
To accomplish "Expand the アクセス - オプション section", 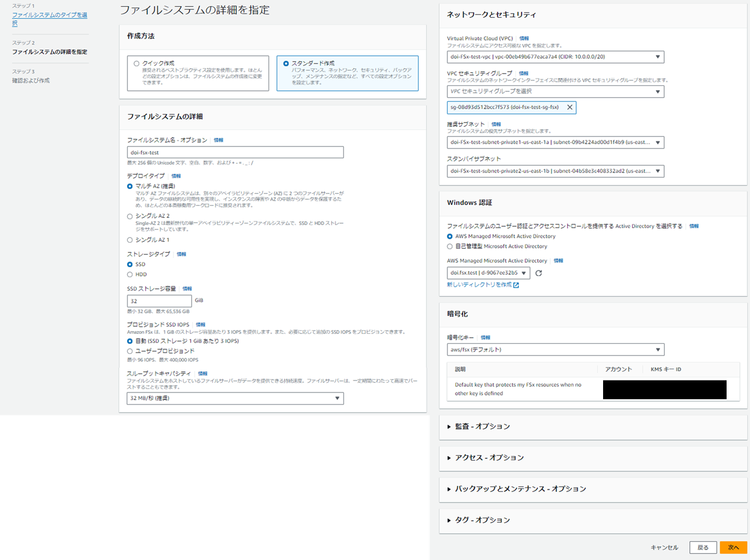I will 486,457.
